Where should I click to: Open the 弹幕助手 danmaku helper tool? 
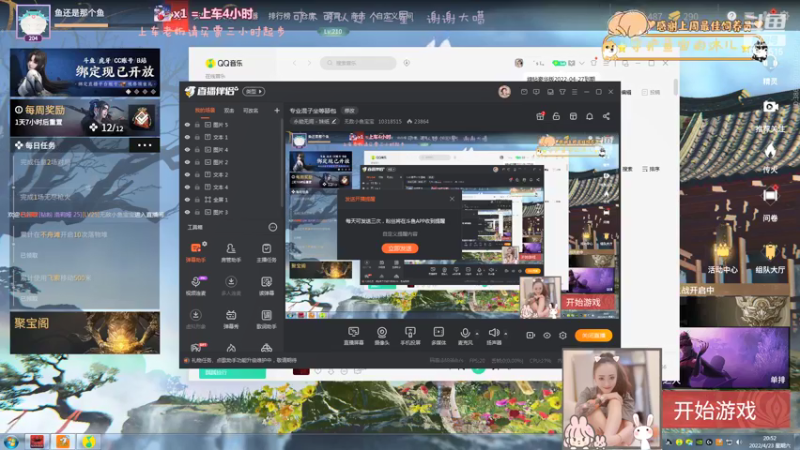pyautogui.click(x=196, y=253)
